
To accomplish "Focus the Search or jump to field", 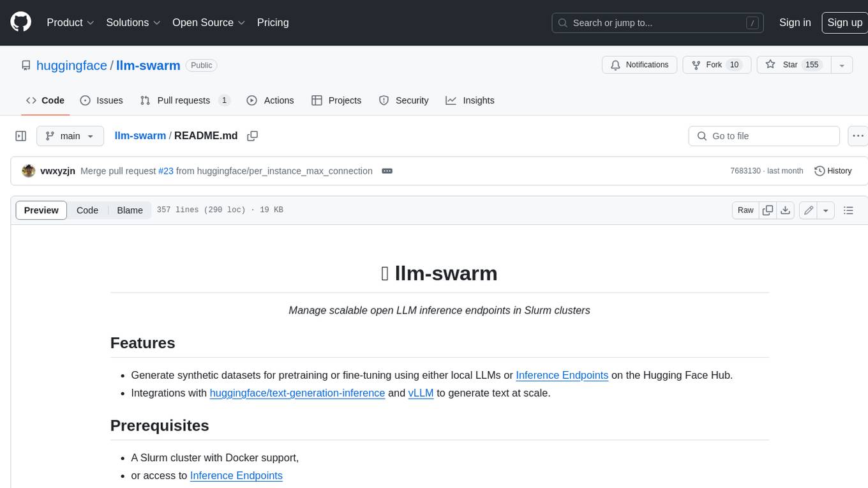I will [x=658, y=23].
